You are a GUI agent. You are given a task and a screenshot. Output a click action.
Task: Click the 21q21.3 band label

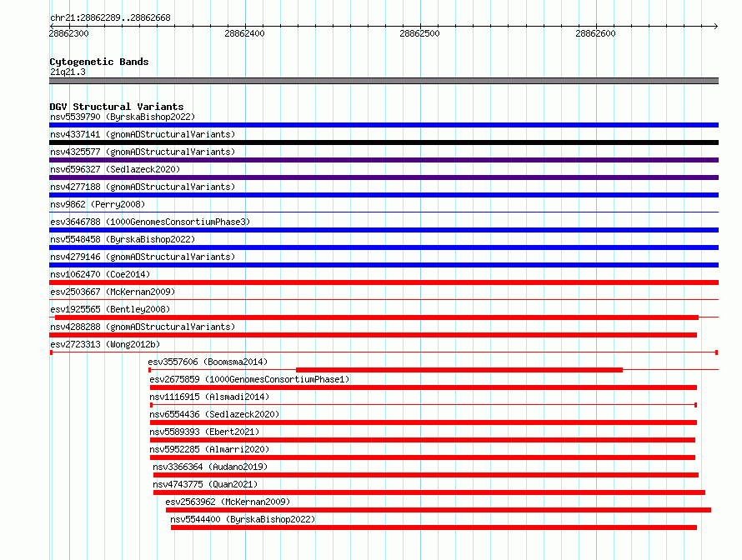click(x=68, y=72)
